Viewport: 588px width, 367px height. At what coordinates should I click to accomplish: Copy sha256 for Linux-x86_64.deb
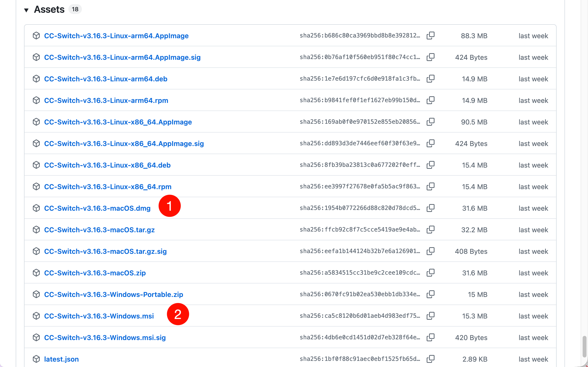point(430,165)
